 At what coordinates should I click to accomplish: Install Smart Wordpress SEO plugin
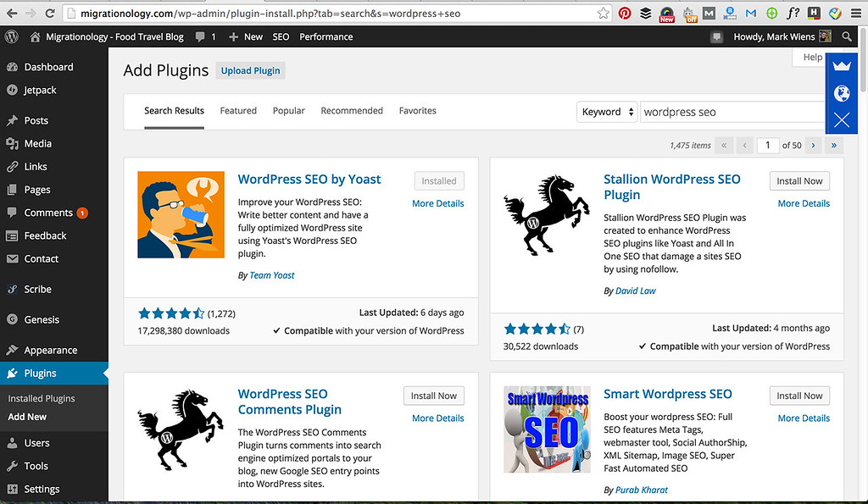[799, 396]
